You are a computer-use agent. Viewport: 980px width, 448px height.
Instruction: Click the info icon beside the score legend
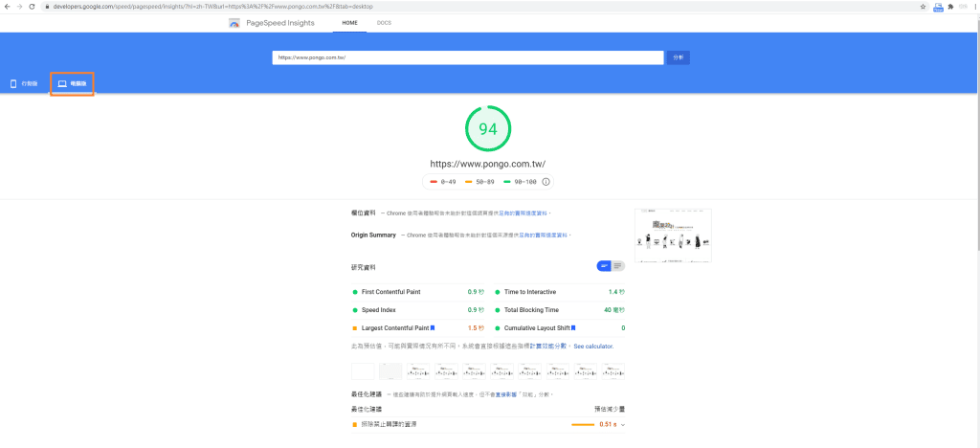coord(546,182)
